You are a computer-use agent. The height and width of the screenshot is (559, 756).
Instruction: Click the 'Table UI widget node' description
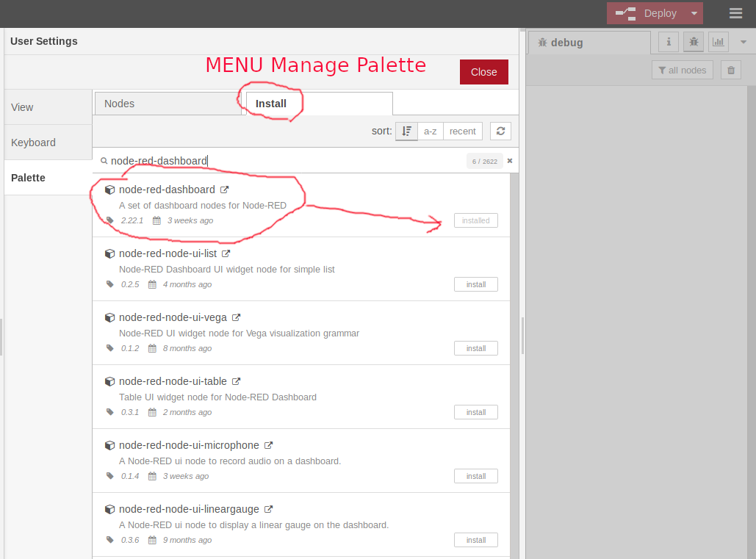(218, 397)
